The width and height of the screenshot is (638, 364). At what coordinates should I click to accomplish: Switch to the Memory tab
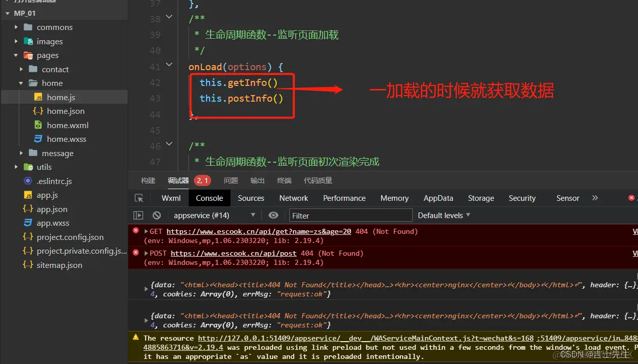[394, 198]
